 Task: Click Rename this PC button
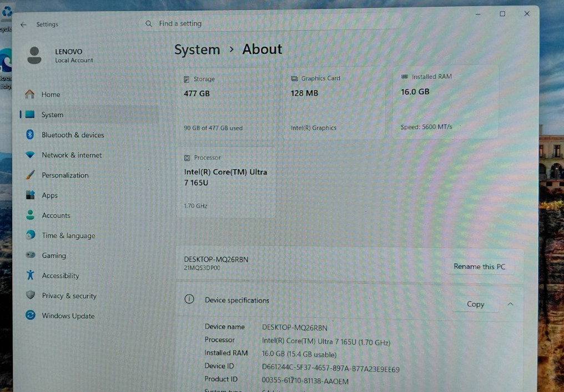coord(479,267)
